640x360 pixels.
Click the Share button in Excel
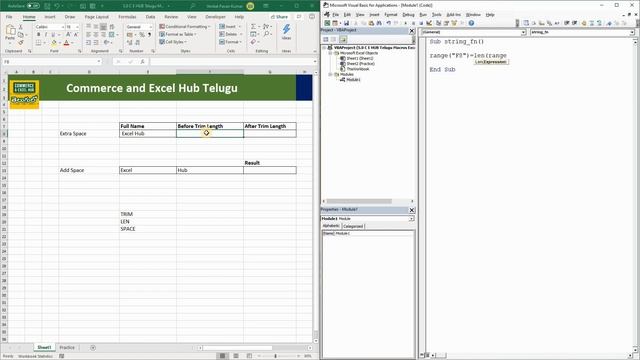tap(280, 17)
